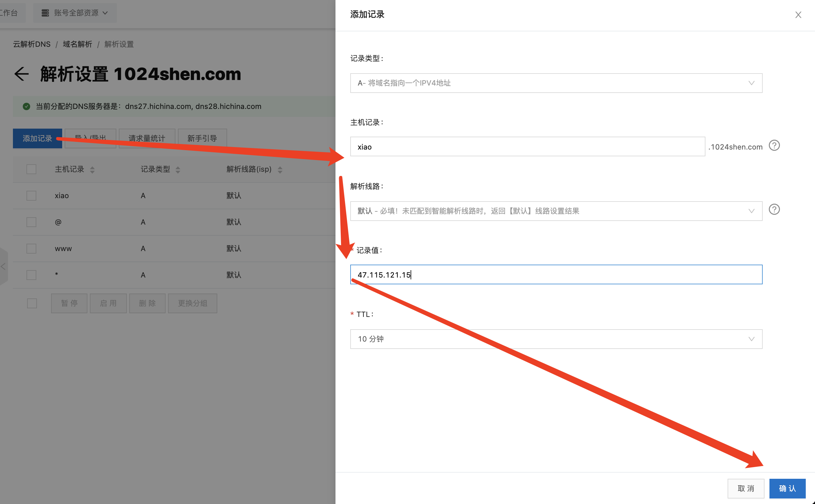Expand the collapsed left sidebar handle
This screenshot has width=815, height=504.
click(3, 266)
